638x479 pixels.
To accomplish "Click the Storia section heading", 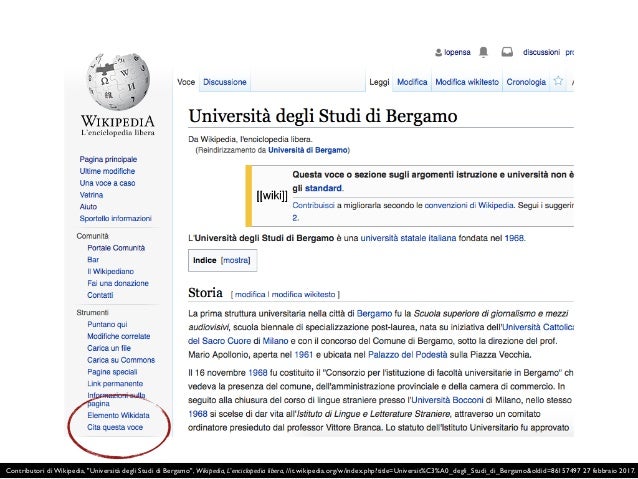I will point(205,293).
